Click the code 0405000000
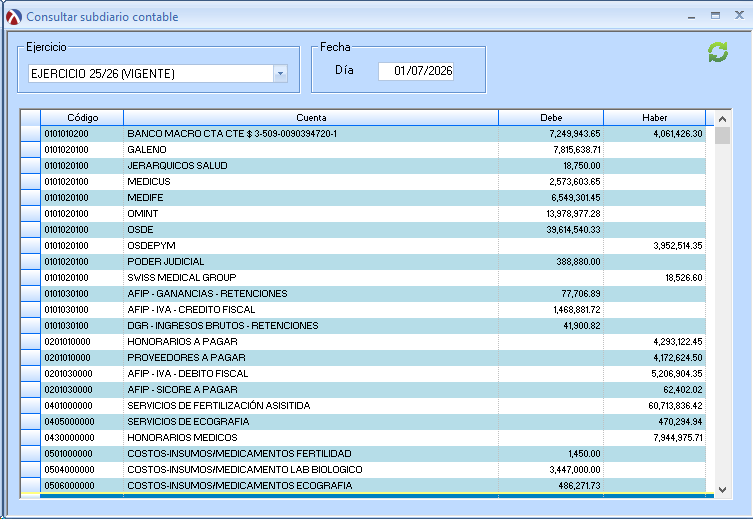The image size is (753, 519). coord(69,422)
